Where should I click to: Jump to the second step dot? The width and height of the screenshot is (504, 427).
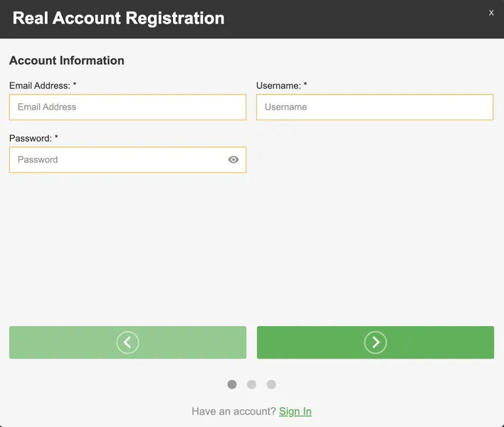coord(251,384)
